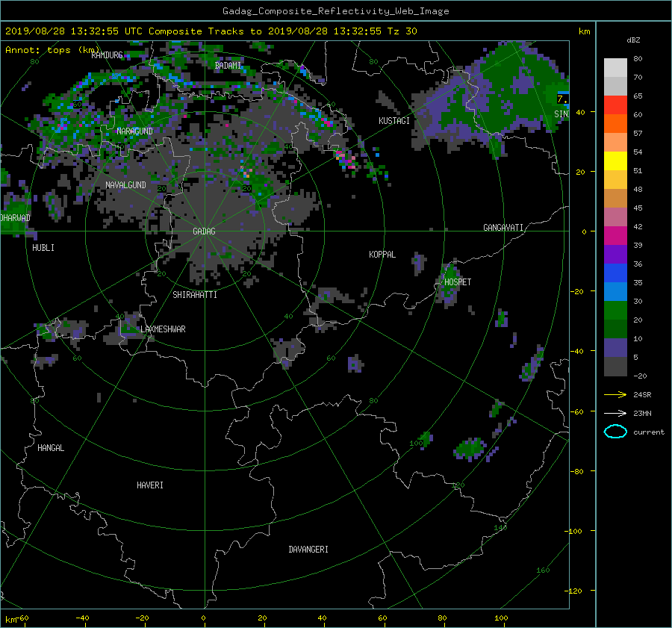The width and height of the screenshot is (672, 628).
Task: Click the LAXMESHWAR label
Action: 164,329
